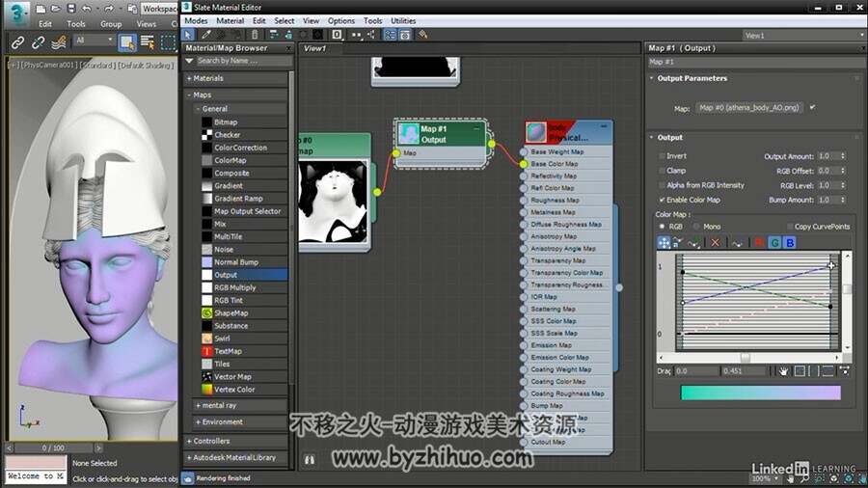Toggle the blue B channel button
Screen dimensions: 868x488
(x=790, y=242)
